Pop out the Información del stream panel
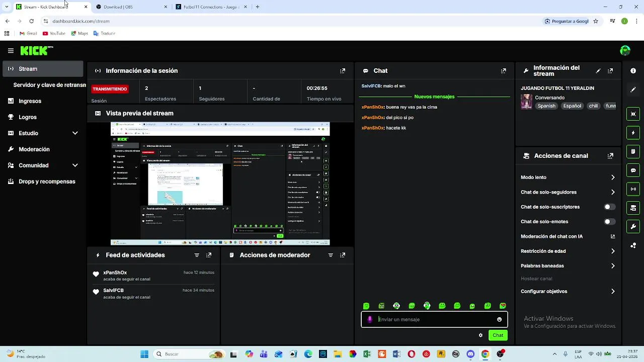The image size is (644, 362). [610, 71]
